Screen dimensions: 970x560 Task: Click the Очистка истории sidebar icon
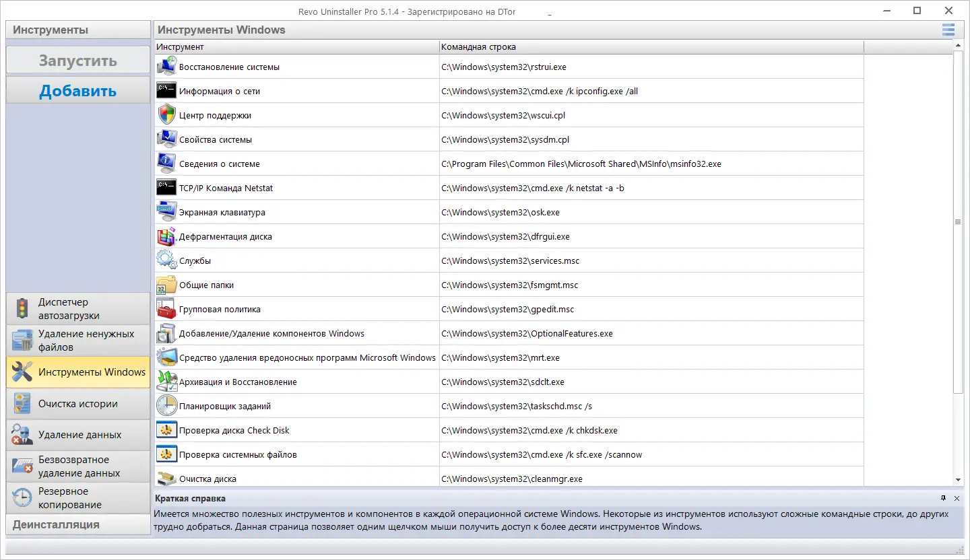[22, 404]
